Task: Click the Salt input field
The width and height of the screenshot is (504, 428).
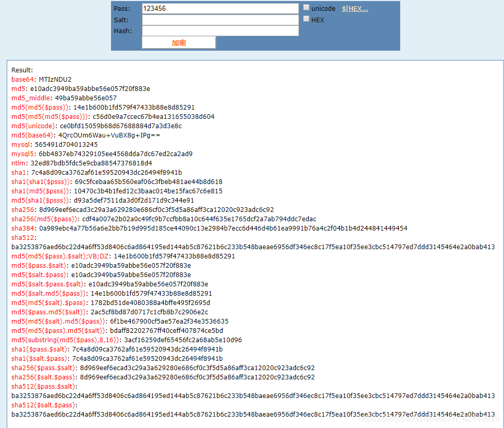Action: (x=220, y=20)
